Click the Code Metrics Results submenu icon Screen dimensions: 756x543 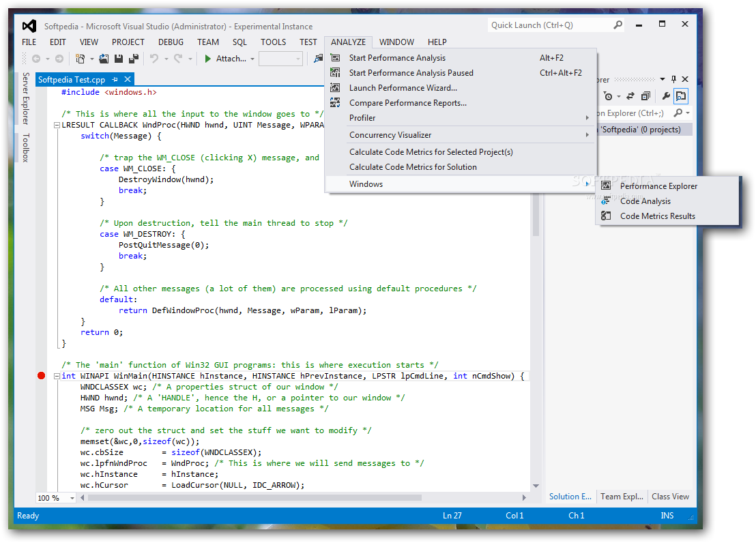point(606,216)
